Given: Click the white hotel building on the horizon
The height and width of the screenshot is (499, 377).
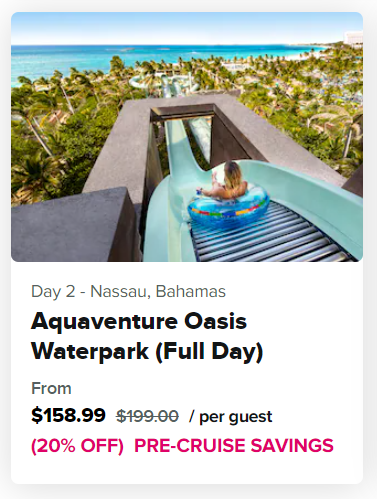Looking at the screenshot, I should [354, 37].
